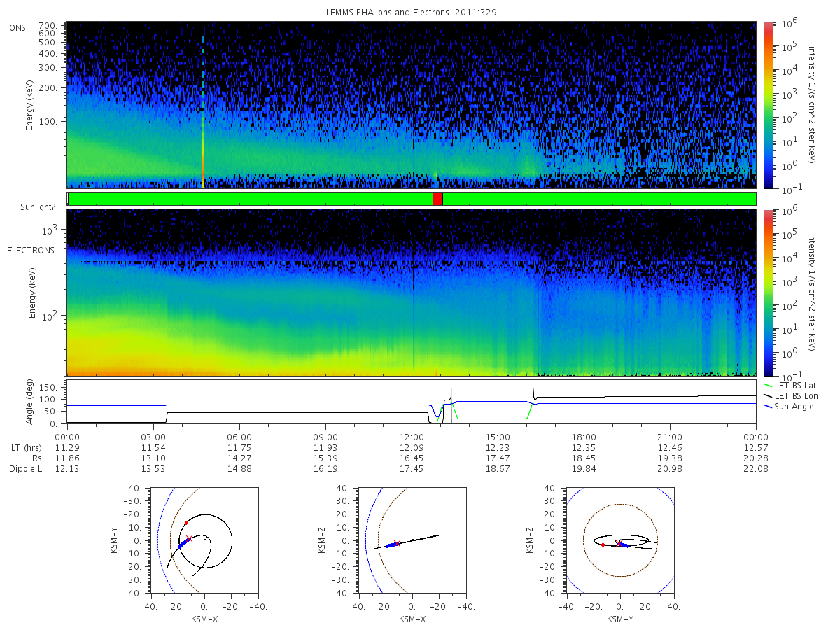Screen dimensions: 840x630
Task: Click the plot title 'LEMMS PHA Ions and Electrons 2011:329'
Action: [x=411, y=13]
